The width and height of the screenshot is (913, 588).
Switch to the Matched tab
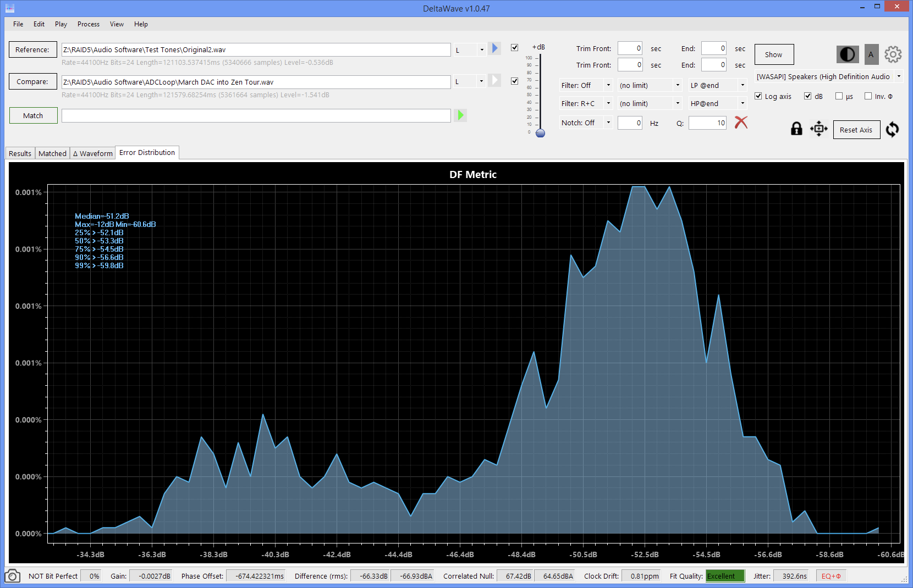click(52, 153)
